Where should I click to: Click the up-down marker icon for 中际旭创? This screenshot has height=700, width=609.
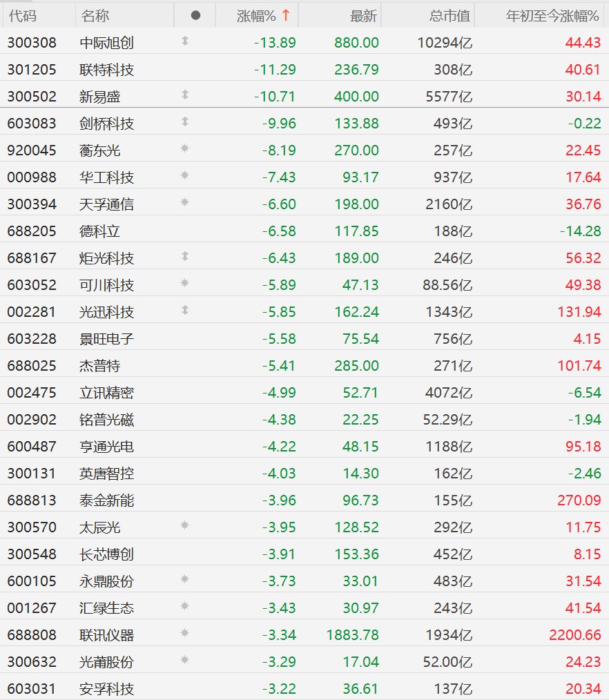185,41
